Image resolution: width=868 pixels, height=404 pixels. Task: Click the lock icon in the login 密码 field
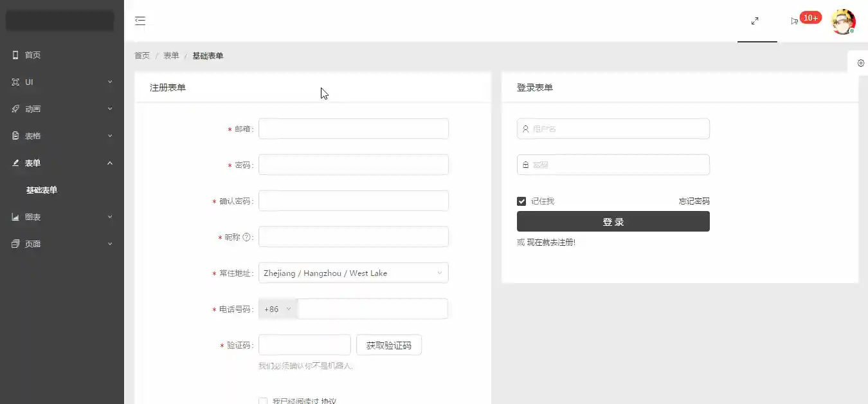tap(525, 165)
